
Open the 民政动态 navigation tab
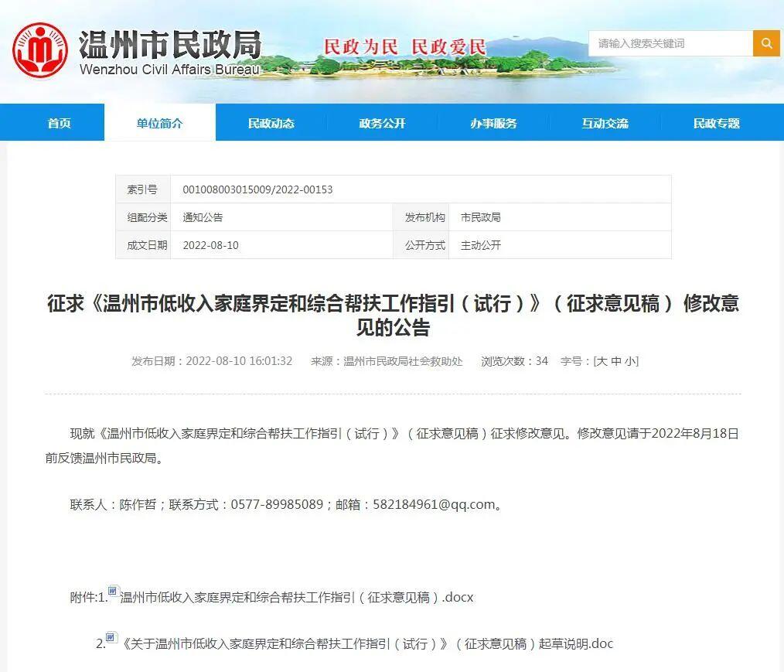(x=271, y=123)
